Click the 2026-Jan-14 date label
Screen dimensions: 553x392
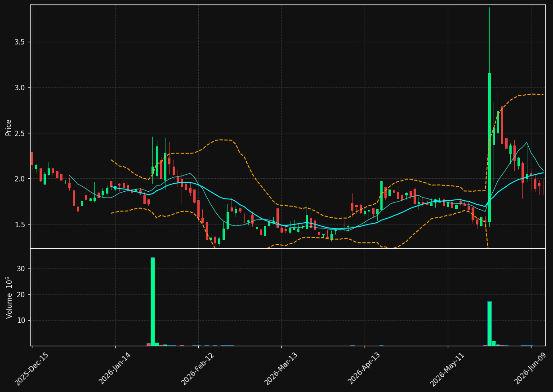pyautogui.click(x=115, y=369)
